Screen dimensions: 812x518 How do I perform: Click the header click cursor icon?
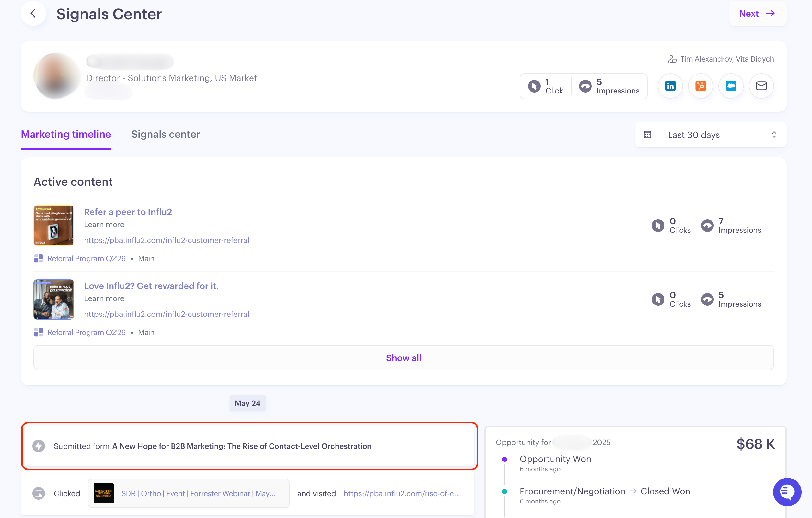[534, 86]
